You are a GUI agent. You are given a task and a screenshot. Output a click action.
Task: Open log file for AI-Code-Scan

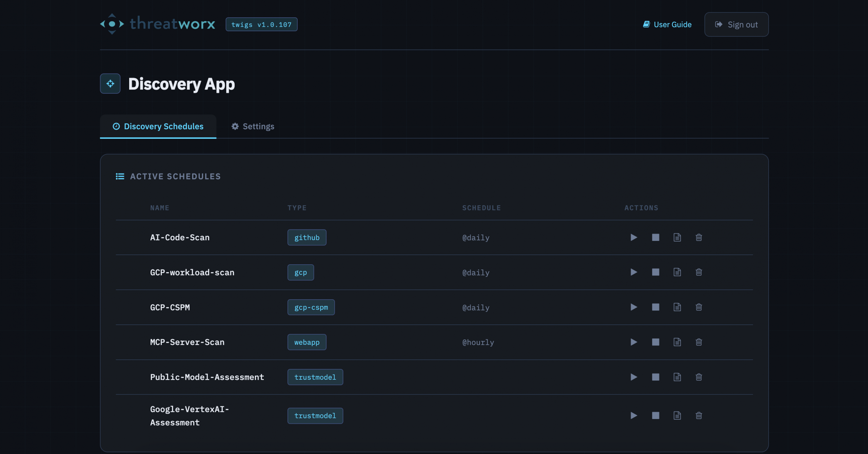click(677, 238)
